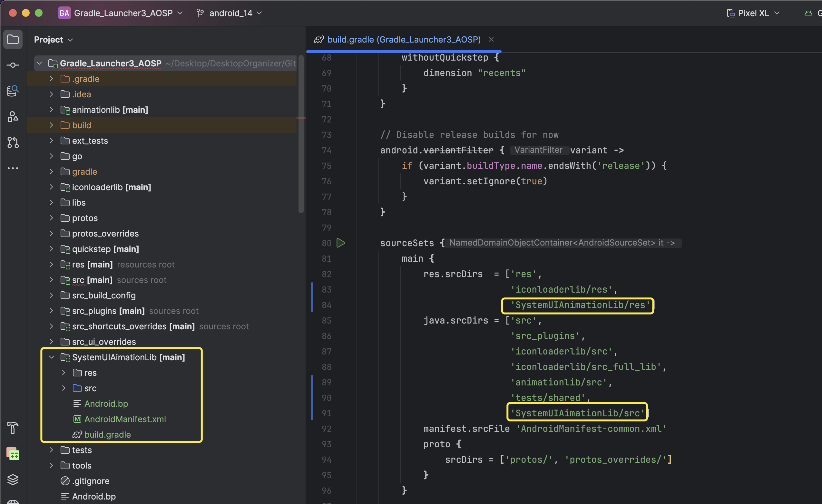The height and width of the screenshot is (504, 822).
Task: Collapse the SystemUIAimationLib [main] module
Action: pyautogui.click(x=51, y=357)
